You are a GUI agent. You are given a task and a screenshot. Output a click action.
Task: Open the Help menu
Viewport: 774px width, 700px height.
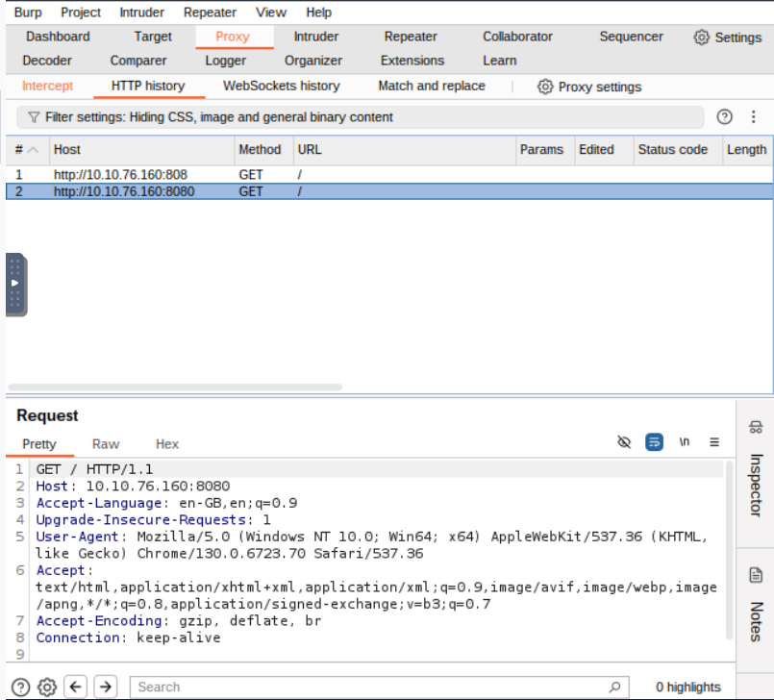pyautogui.click(x=318, y=12)
